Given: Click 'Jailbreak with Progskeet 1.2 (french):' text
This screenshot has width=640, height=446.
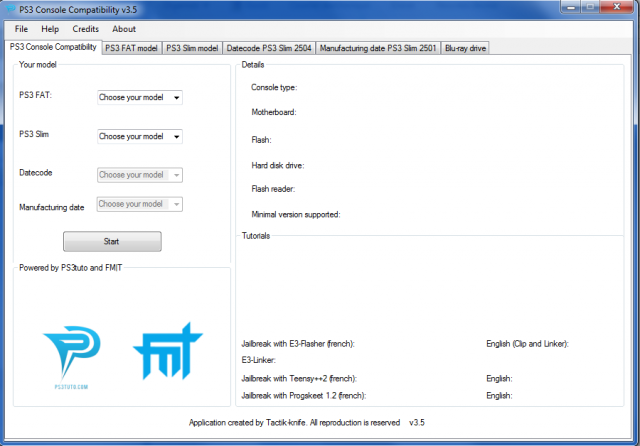Looking at the screenshot, I should click(x=304, y=395).
